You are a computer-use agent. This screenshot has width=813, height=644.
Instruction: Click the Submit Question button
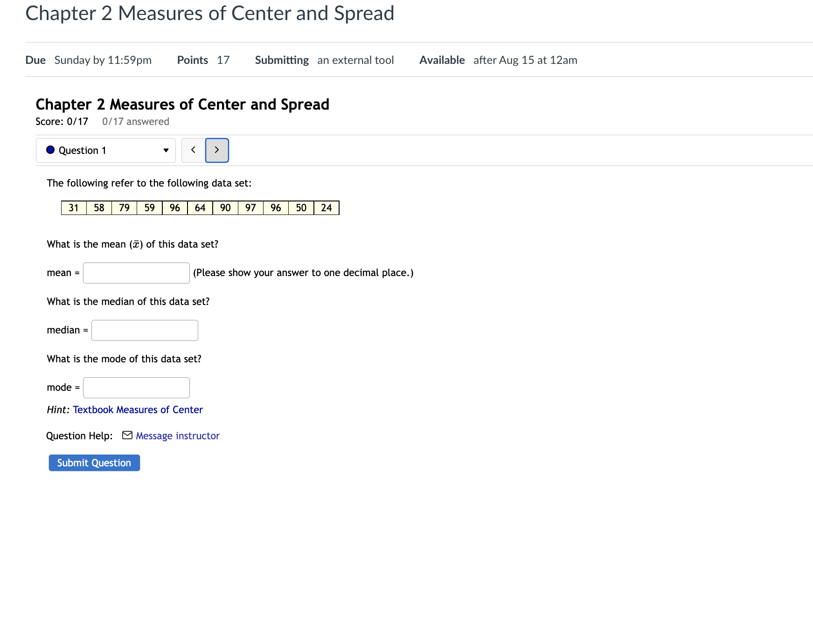point(94,462)
